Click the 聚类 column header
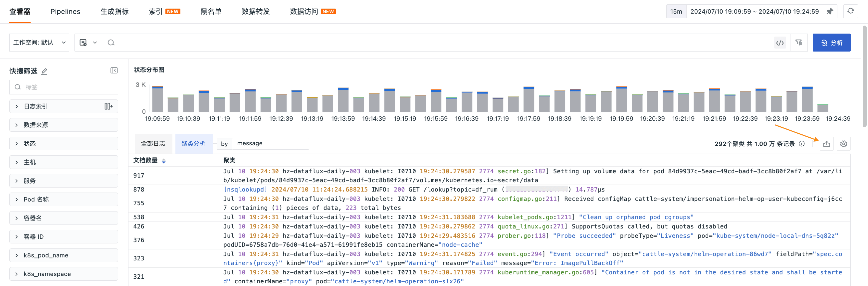 (x=229, y=160)
